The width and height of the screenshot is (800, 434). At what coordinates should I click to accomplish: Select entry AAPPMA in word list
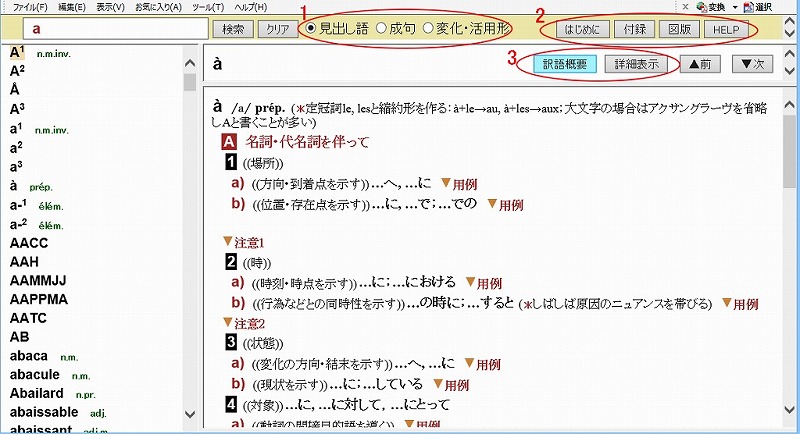[x=39, y=299]
